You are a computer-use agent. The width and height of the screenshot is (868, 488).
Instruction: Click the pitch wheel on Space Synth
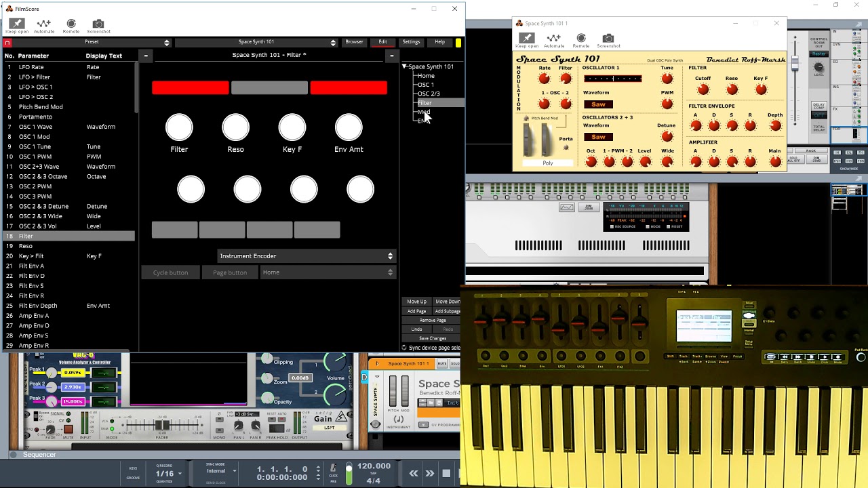tap(530, 140)
